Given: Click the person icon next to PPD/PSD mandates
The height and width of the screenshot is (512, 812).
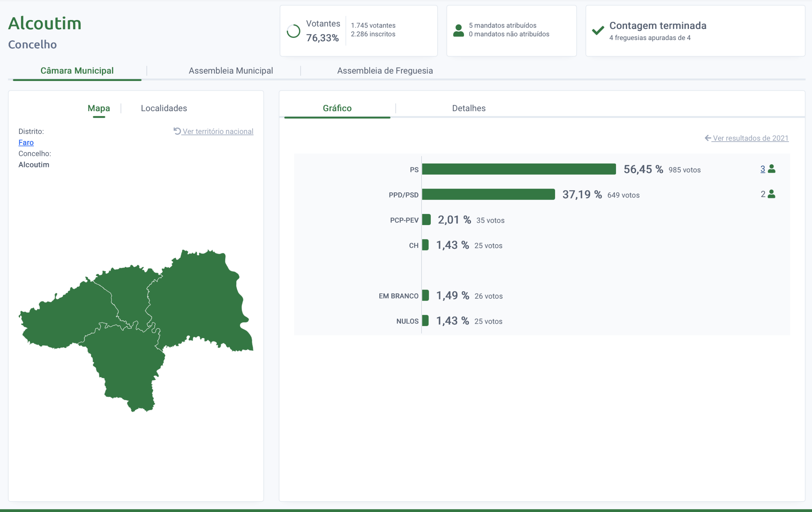Looking at the screenshot, I should (771, 194).
